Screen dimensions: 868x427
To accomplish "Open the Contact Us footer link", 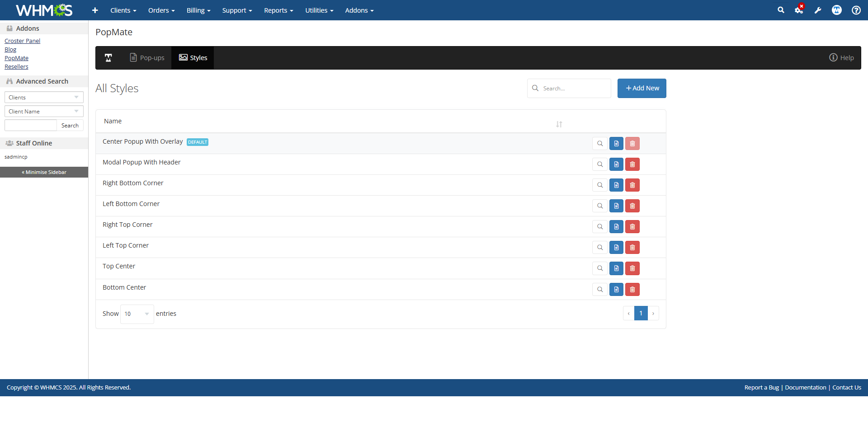I will 847,387.
